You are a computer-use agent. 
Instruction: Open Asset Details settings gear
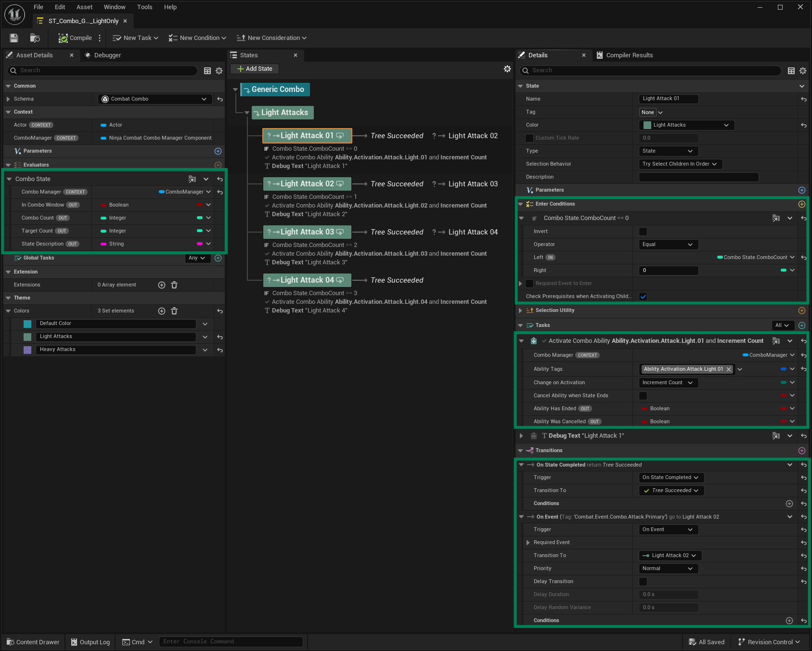tap(219, 71)
